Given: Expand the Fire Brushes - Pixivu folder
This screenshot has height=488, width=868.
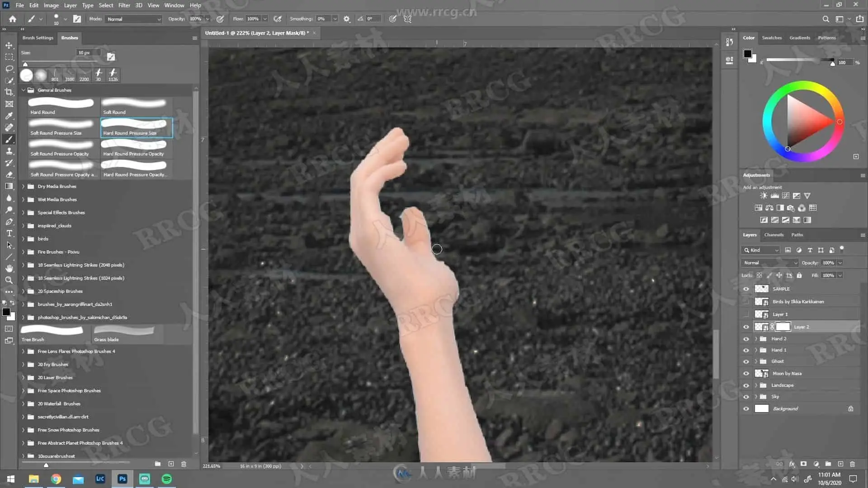Looking at the screenshot, I should pyautogui.click(x=24, y=252).
